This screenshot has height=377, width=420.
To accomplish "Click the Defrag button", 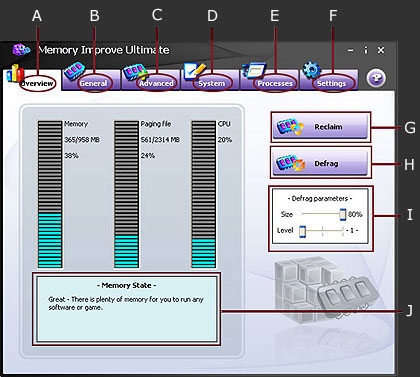I will [x=321, y=163].
